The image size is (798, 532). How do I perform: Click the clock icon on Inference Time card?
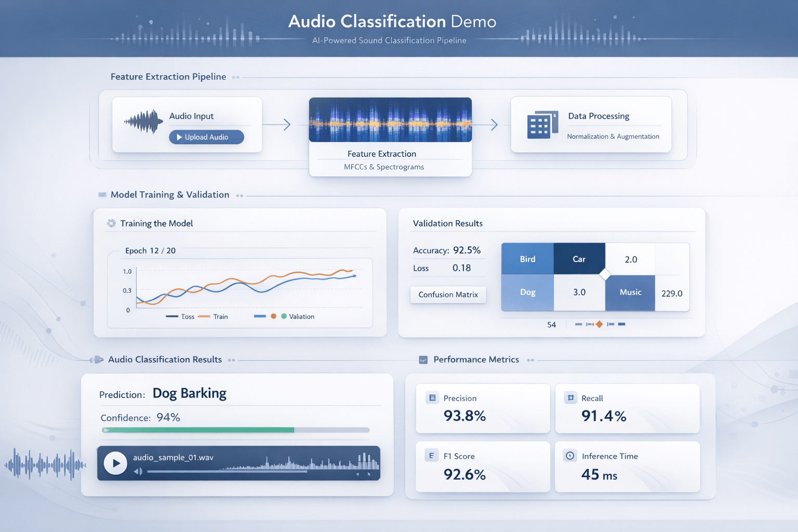pos(570,455)
